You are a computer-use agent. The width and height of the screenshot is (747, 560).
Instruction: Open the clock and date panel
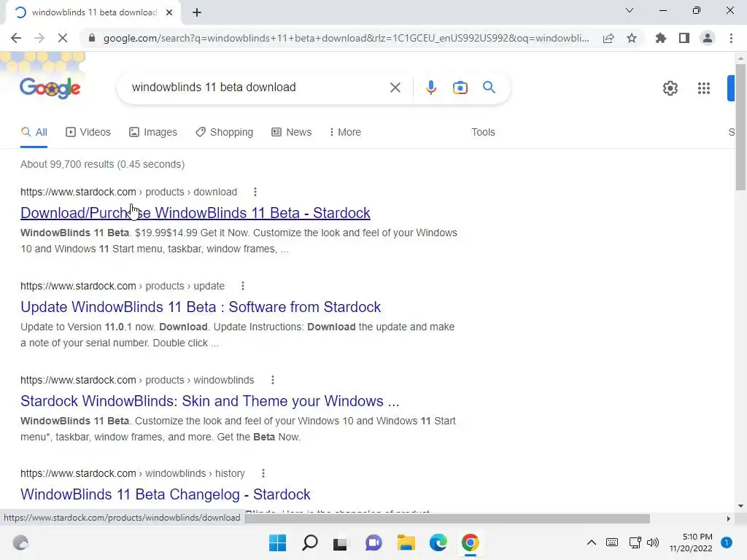click(691, 542)
